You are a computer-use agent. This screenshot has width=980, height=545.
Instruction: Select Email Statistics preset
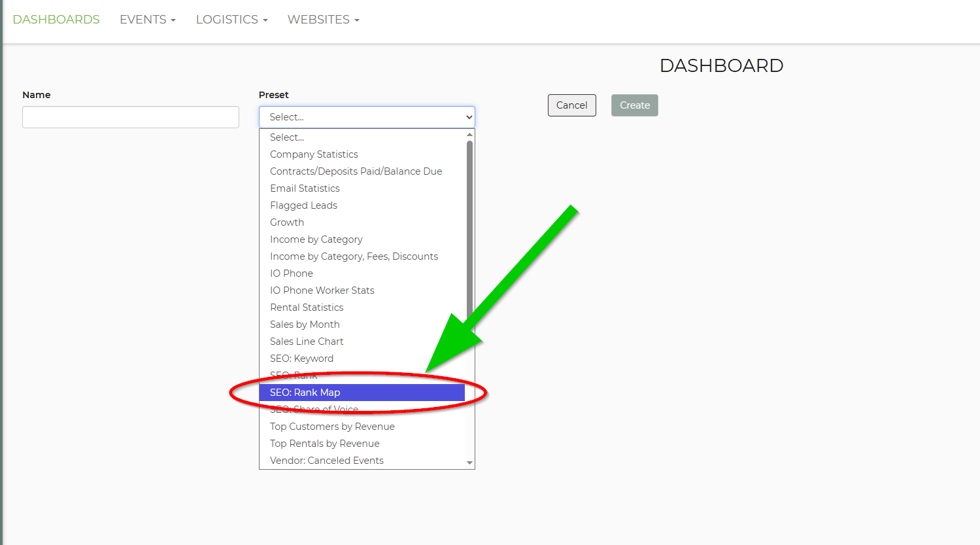tap(362, 188)
